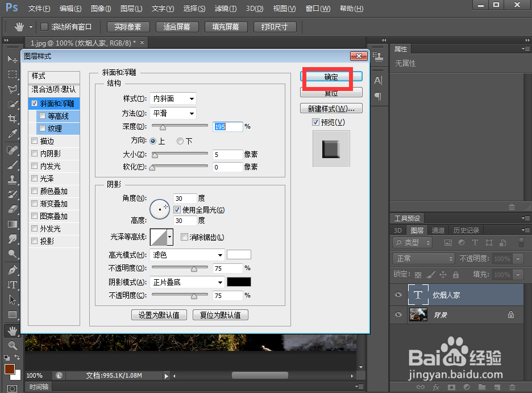Select the Crop tool in toolbar
Image resolution: width=532 pixels, height=393 pixels.
coord(12,119)
